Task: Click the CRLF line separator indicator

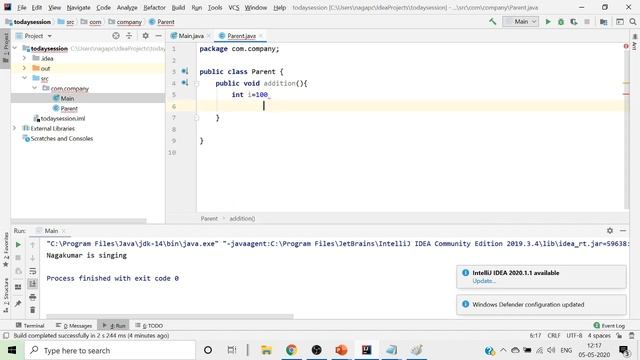Action: click(553, 336)
